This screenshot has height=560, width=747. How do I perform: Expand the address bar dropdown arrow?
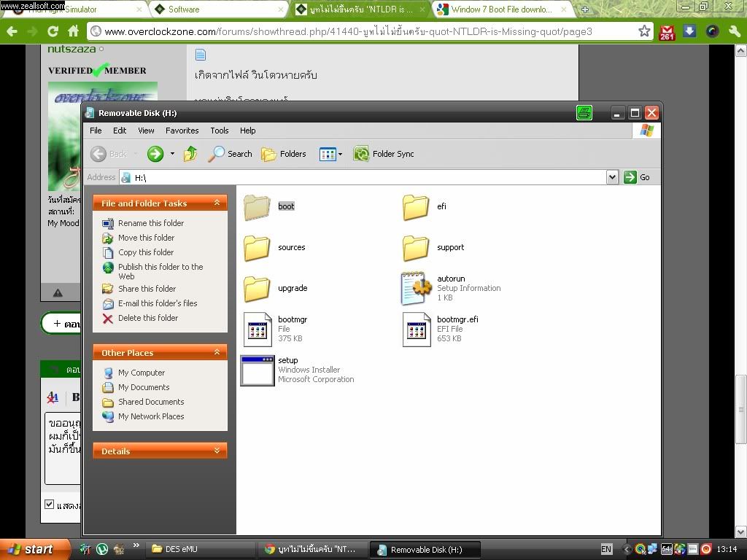tap(612, 177)
